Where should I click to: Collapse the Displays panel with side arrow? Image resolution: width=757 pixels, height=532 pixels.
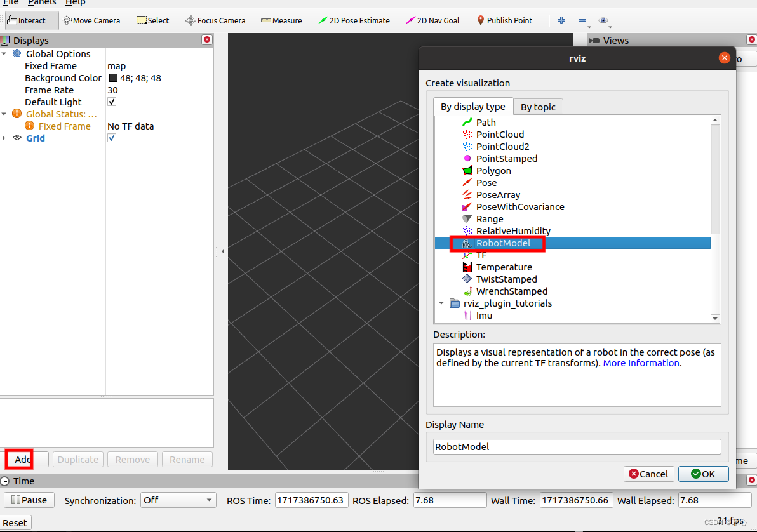coord(222,251)
